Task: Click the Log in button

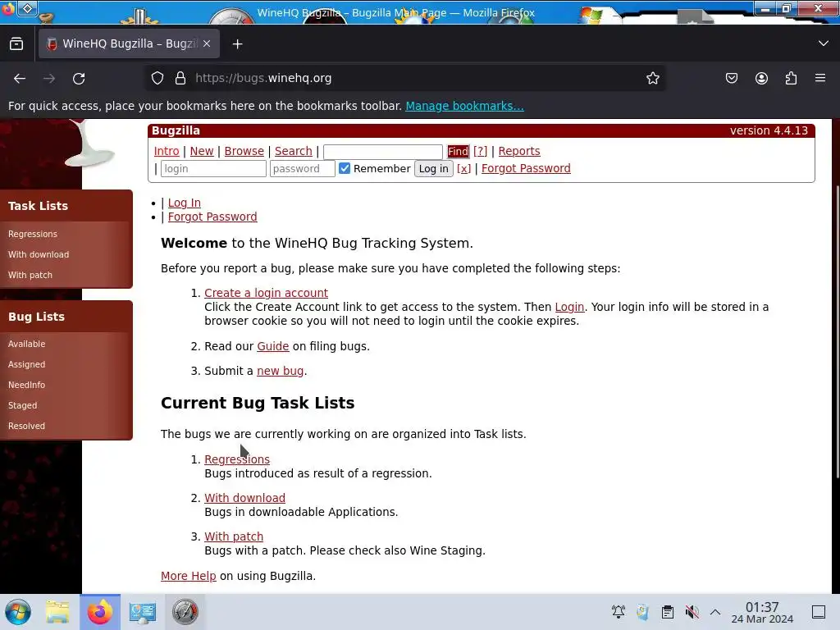Action: [433, 169]
